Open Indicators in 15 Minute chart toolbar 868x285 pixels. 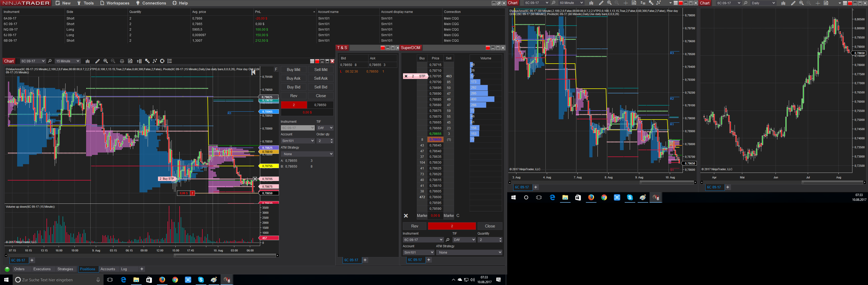[155, 61]
